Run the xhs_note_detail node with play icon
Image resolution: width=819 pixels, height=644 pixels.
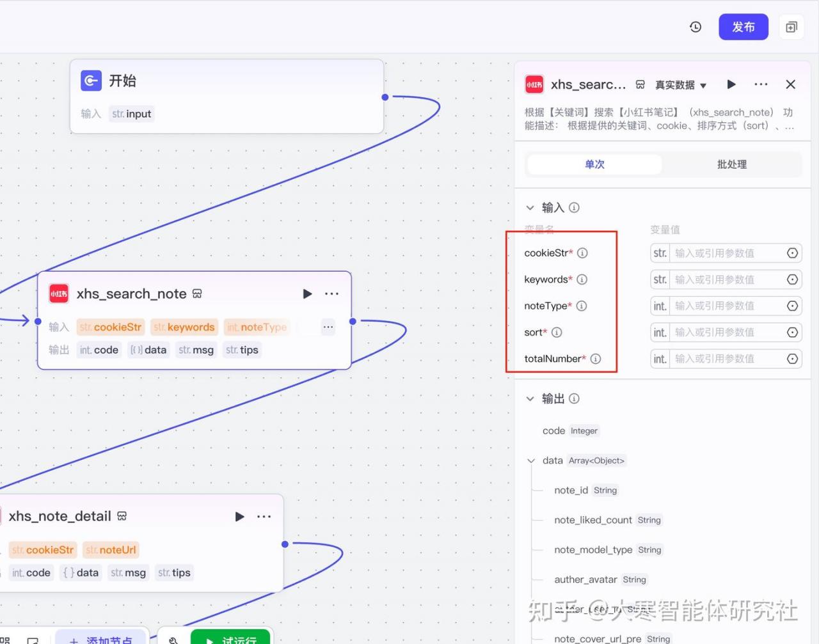point(239,516)
